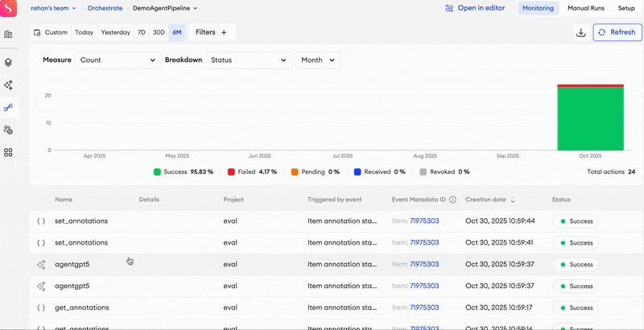Click Total actions 24 text

[x=611, y=172]
